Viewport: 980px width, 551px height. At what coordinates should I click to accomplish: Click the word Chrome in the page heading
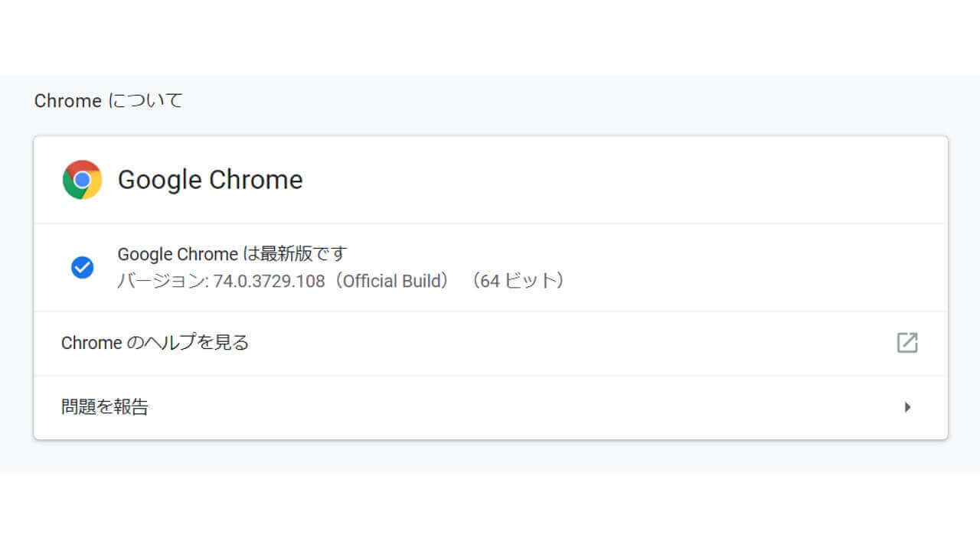(x=67, y=101)
